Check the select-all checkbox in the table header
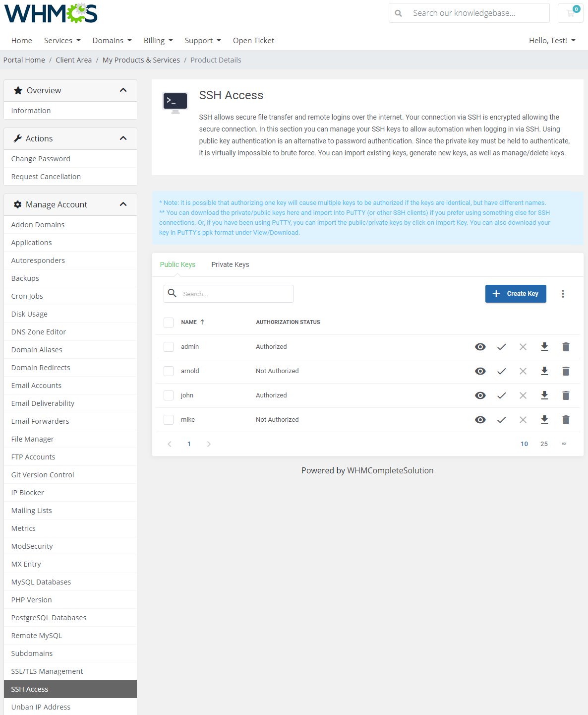Screen dimensions: 588x715 point(169,322)
